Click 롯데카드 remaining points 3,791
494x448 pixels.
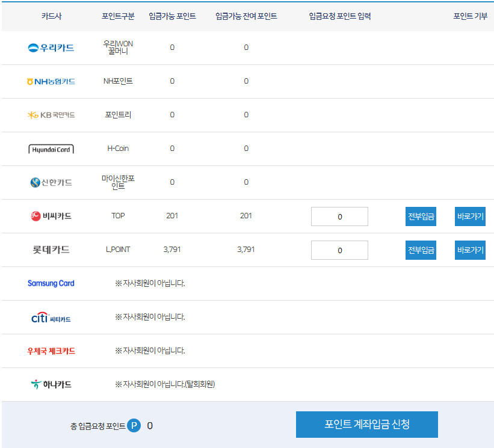246,250
